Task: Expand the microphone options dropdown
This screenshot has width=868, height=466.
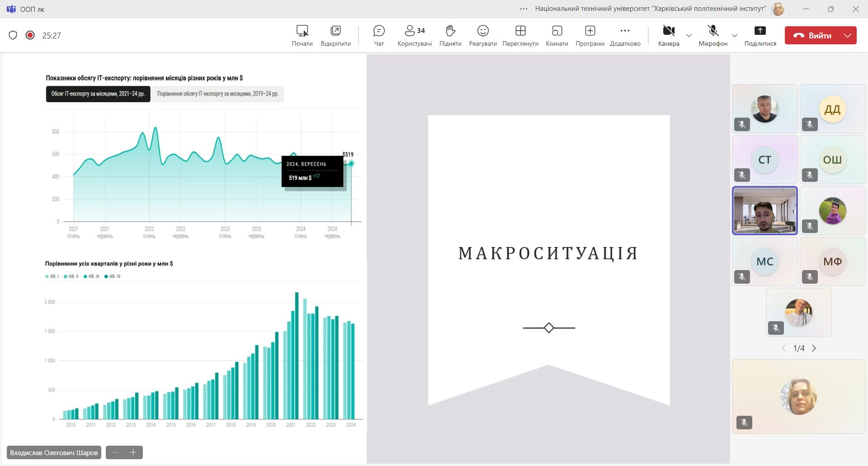Action: 735,36
